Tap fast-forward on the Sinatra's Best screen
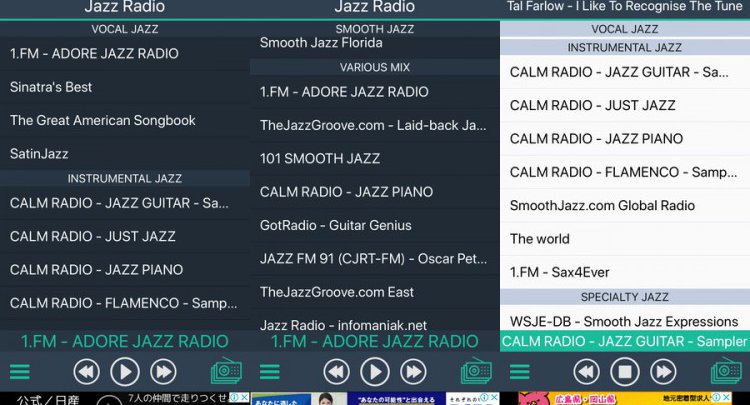750x405 pixels. [163, 372]
